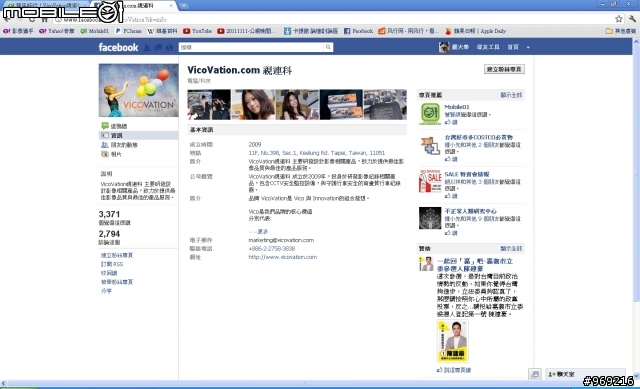Open the 聊天室 chat bar

pos(585,374)
